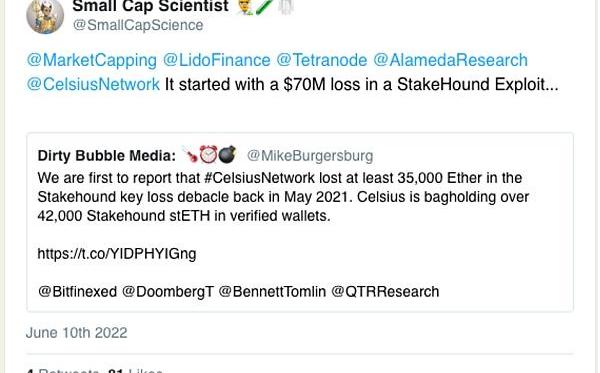The width and height of the screenshot is (600, 373).
Task: Open the @SmallCapScience handle
Action: (138, 25)
